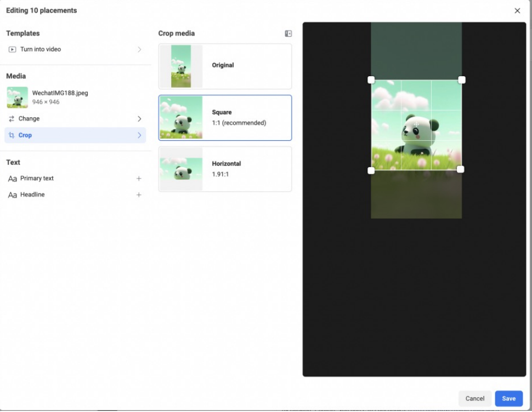Click the 1:1 (recommended) label
Viewport: 532px width, 412px height.
(239, 123)
